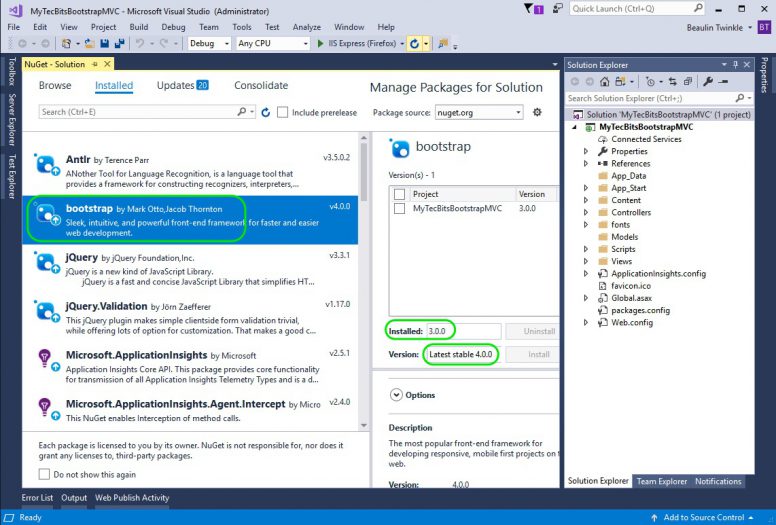Image resolution: width=776 pixels, height=525 pixels.
Task: Open Solution Explorer properties wrench icon
Action: 708,81
